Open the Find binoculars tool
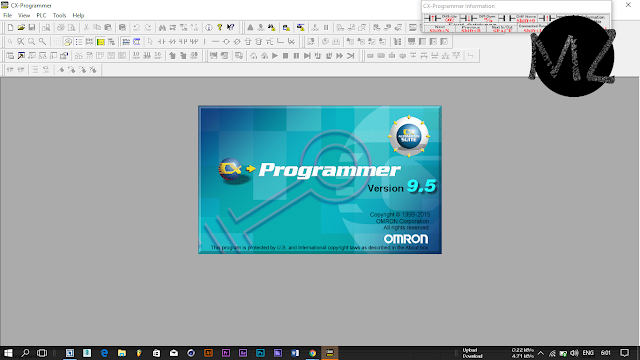Image resolution: width=640 pixels, height=360 pixels. tap(162, 28)
